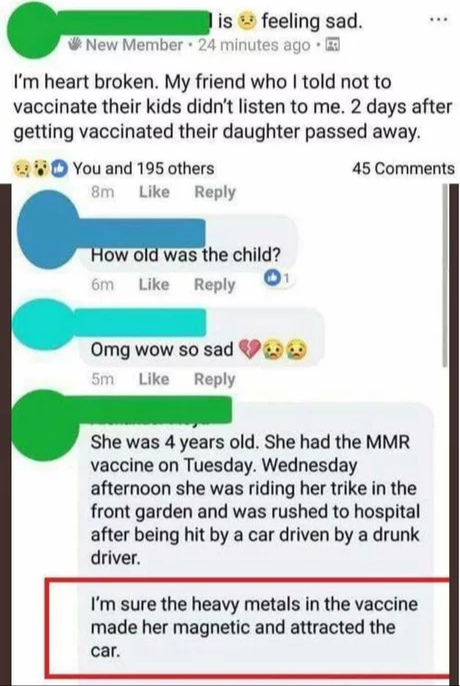Reply to the 'Omg wow so sad' comment
460x686 pixels.
(x=215, y=379)
